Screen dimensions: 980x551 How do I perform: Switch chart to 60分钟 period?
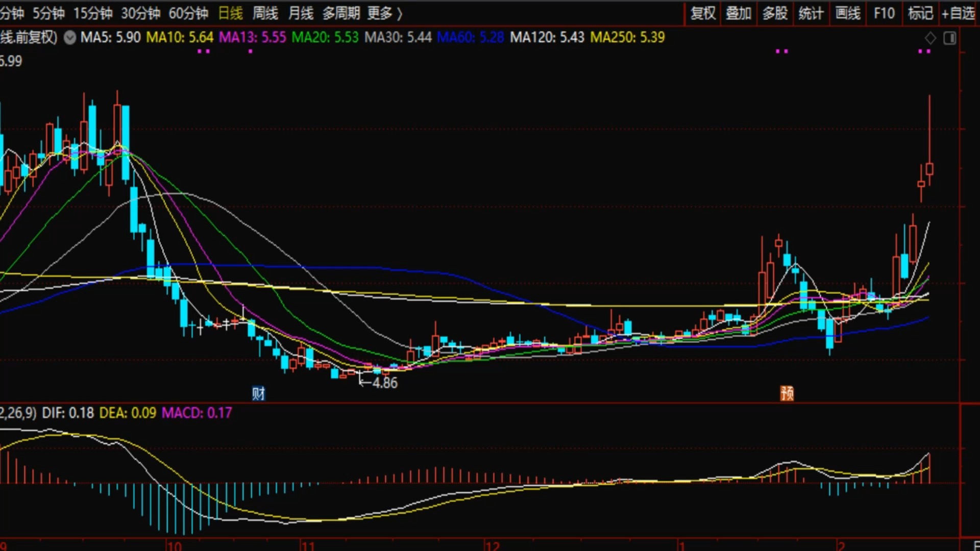click(188, 13)
